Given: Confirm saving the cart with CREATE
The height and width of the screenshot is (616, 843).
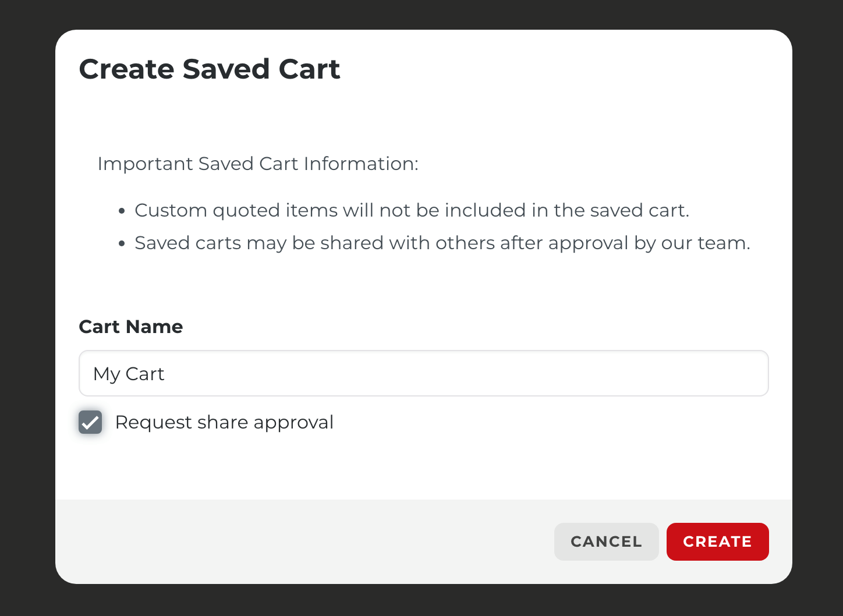Looking at the screenshot, I should point(717,541).
